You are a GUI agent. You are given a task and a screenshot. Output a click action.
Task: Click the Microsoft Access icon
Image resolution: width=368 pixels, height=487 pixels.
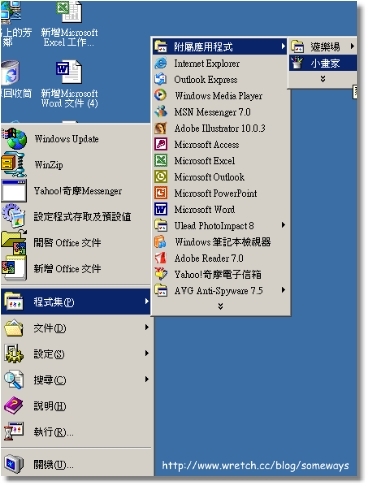(x=161, y=144)
